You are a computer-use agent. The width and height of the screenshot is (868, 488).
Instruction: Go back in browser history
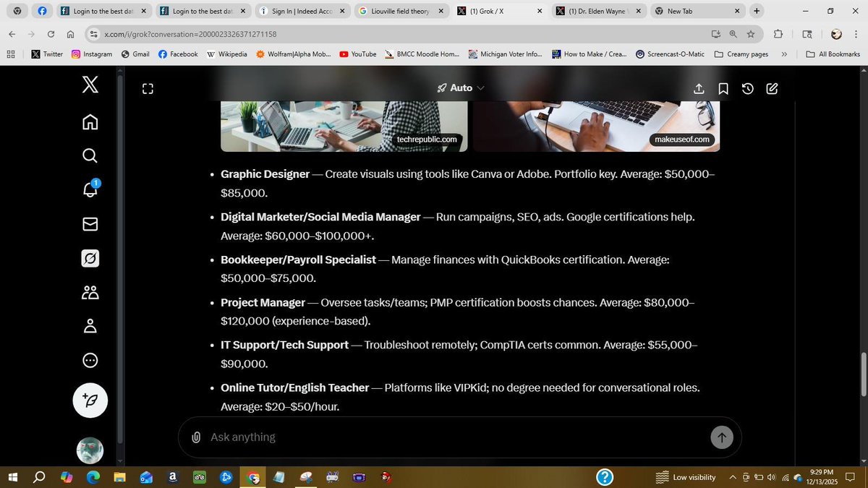(12, 34)
